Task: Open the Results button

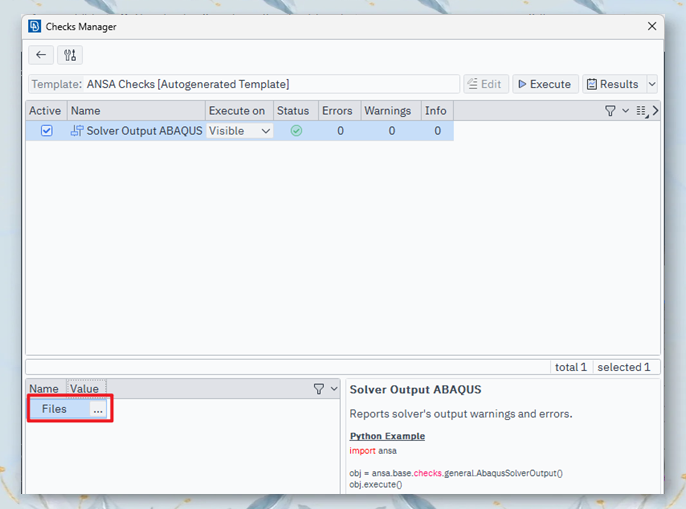Action: pos(614,84)
